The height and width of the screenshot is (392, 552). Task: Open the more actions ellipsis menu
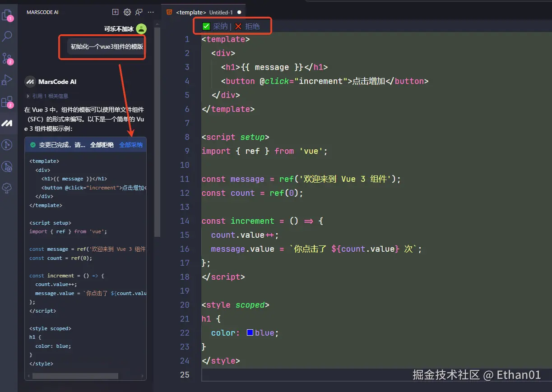pyautogui.click(x=150, y=12)
